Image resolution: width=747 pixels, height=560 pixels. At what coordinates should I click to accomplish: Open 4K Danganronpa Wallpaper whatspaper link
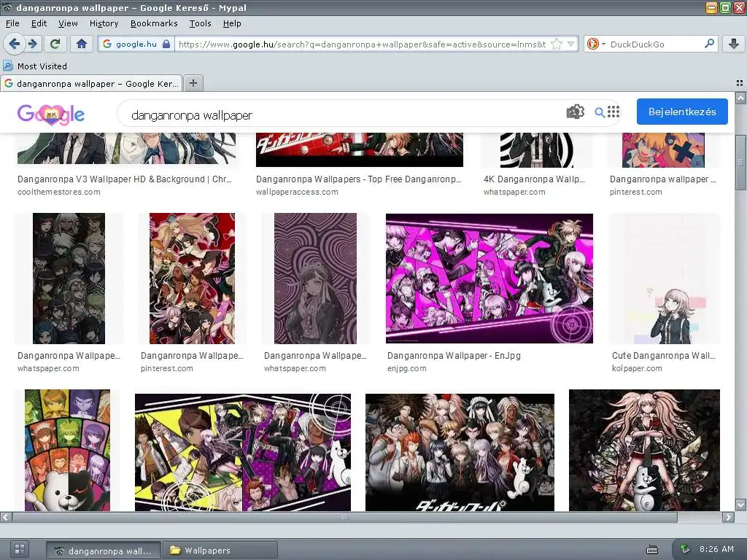tap(534, 179)
